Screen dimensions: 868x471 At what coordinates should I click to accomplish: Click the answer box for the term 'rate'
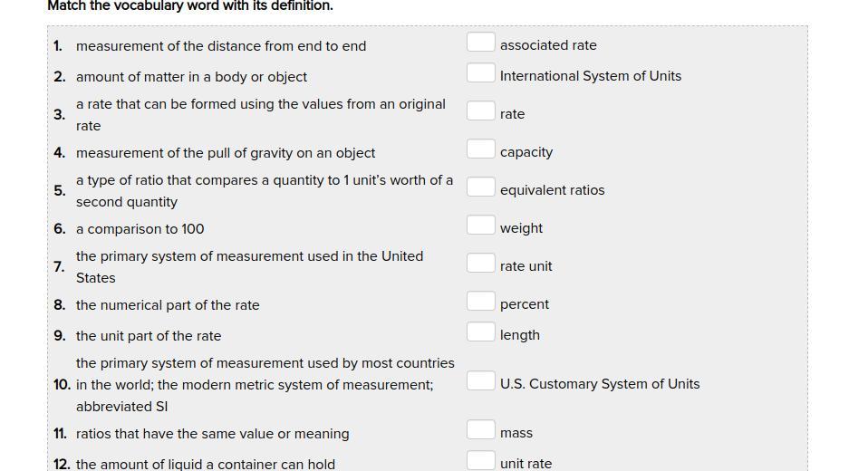coord(480,111)
